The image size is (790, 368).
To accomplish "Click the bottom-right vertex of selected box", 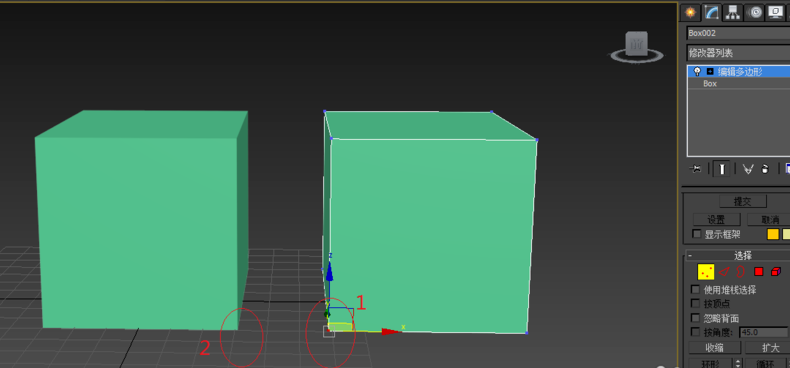I will point(526,333).
